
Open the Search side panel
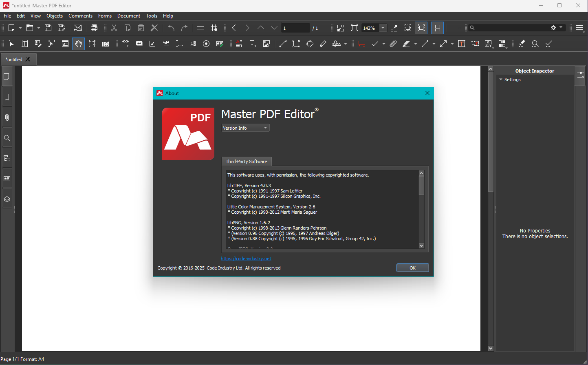click(x=7, y=138)
